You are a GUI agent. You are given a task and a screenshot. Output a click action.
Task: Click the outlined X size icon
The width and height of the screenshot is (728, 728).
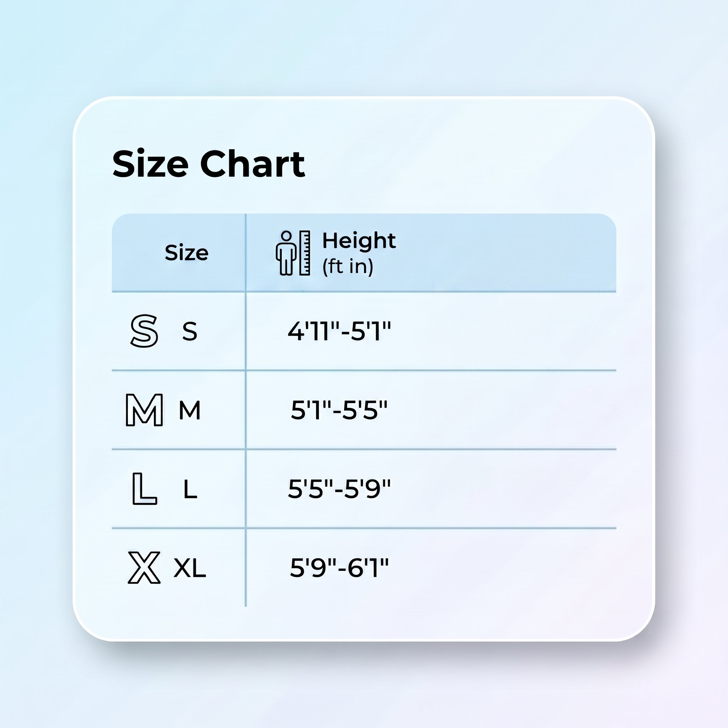tap(144, 567)
